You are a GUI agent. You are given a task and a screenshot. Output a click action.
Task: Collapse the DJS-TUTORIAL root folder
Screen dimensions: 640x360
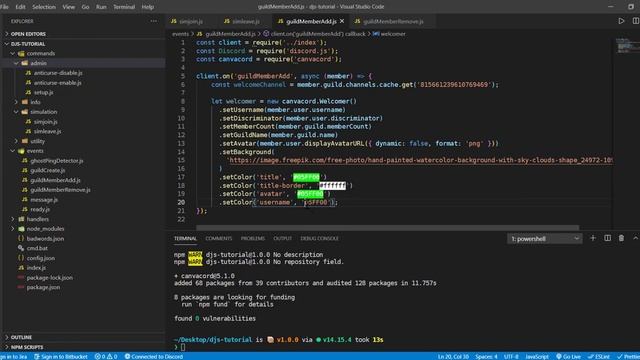click(x=28, y=44)
